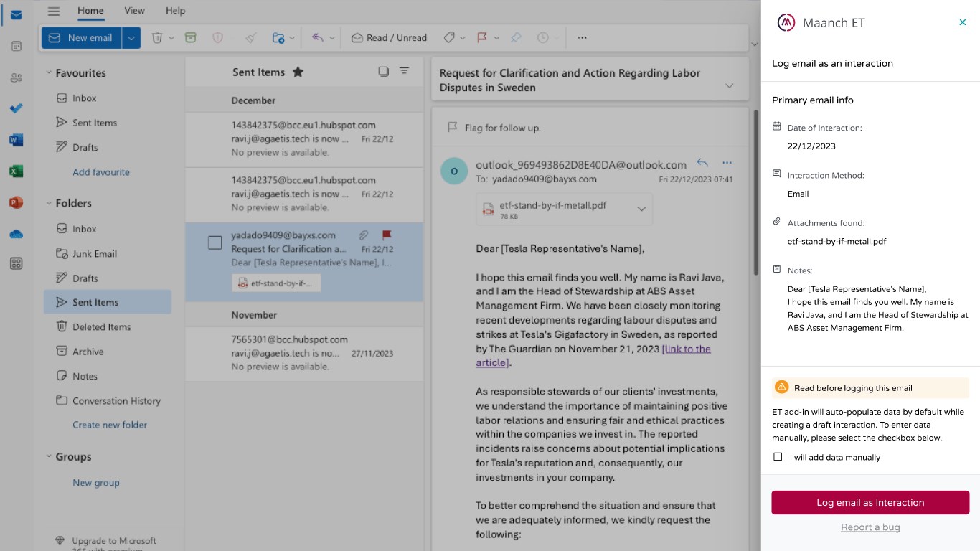The image size is (980, 551).
Task: Click the Snooze clock toolbar icon
Action: [543, 38]
